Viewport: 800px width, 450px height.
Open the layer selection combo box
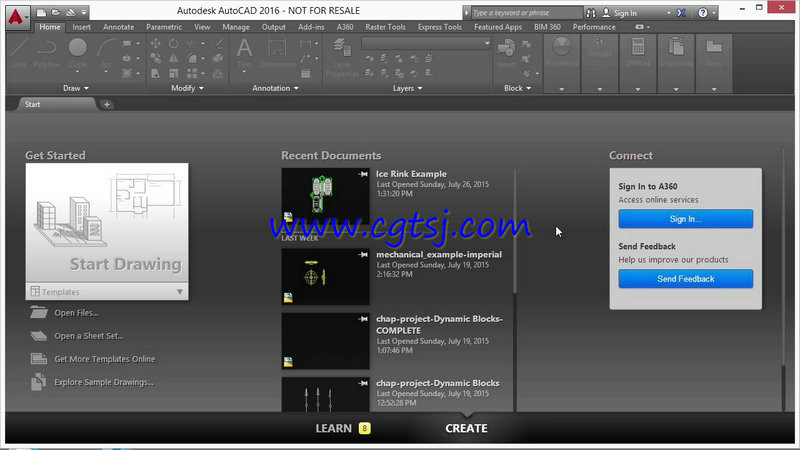click(x=426, y=43)
